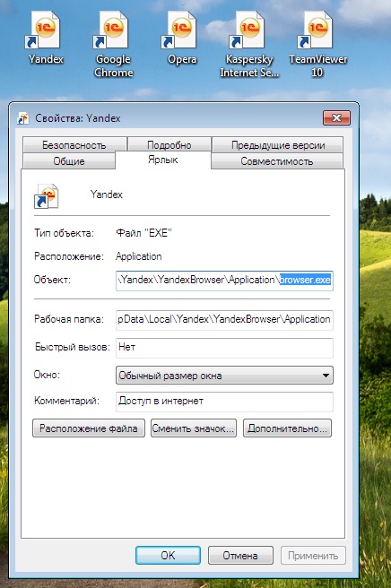
Task: Switch to the Подробно tab
Action: 169,144
